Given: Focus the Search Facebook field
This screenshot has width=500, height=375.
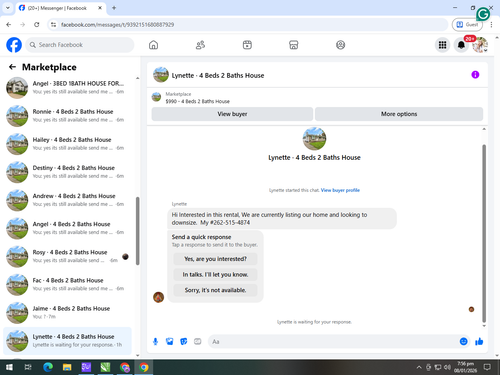Looking at the screenshot, I should pyautogui.click(x=80, y=45).
